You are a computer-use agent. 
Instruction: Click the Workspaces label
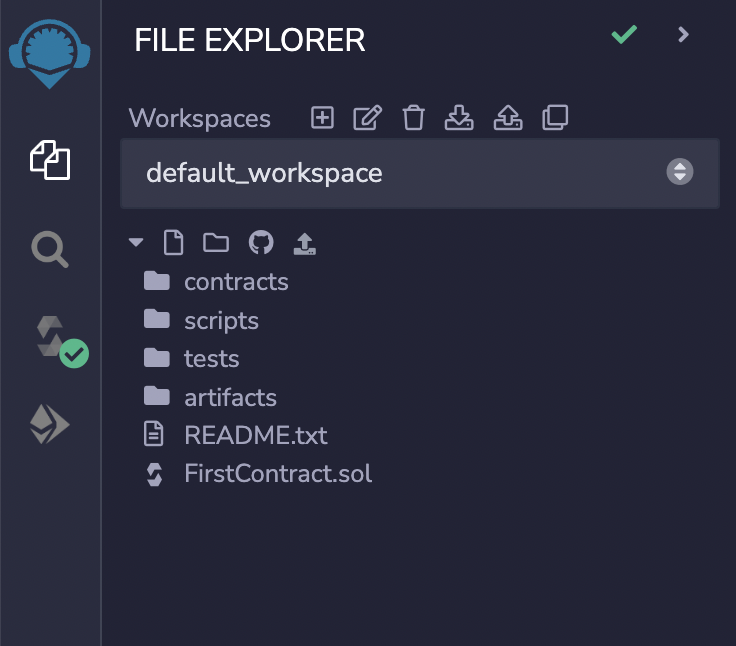(199, 118)
